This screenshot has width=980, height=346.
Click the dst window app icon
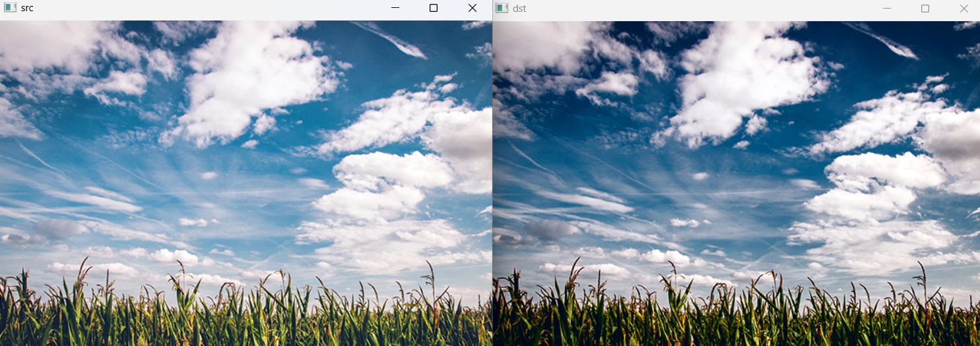point(502,8)
